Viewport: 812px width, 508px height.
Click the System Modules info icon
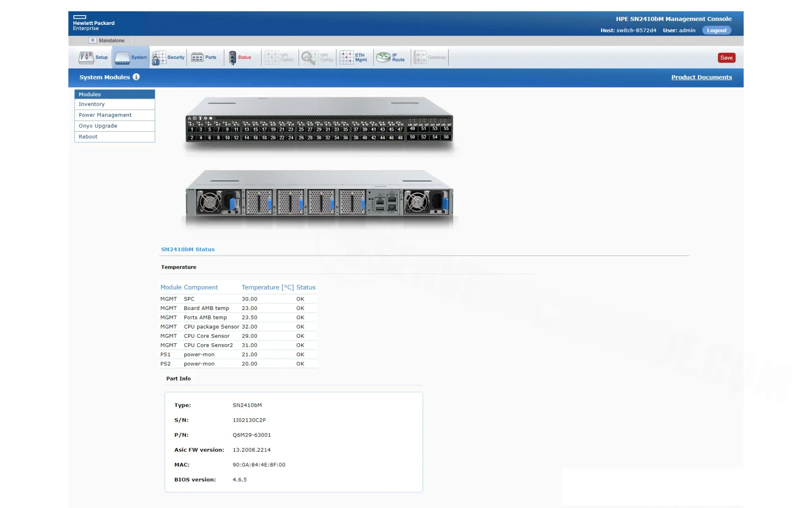coord(136,77)
